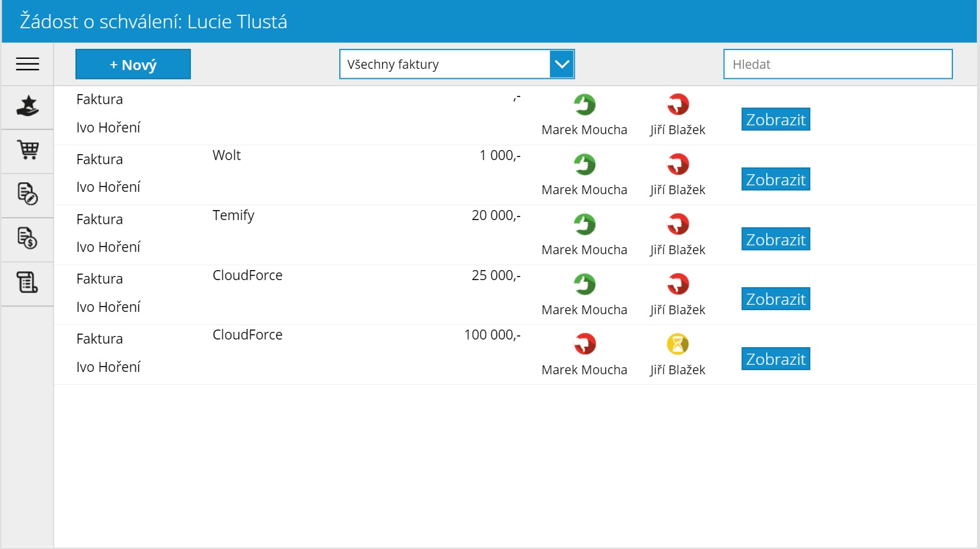Screen dimensions: 980x549
Task: Select the document dollar sidebar icon
Action: [28, 238]
